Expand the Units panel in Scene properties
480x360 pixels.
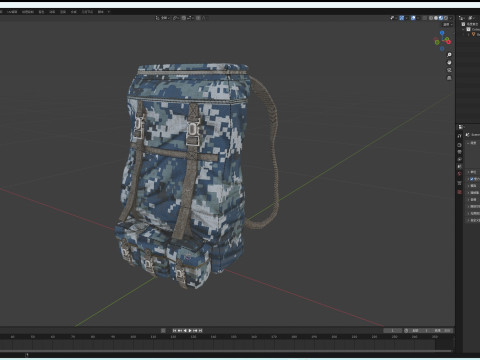473,172
